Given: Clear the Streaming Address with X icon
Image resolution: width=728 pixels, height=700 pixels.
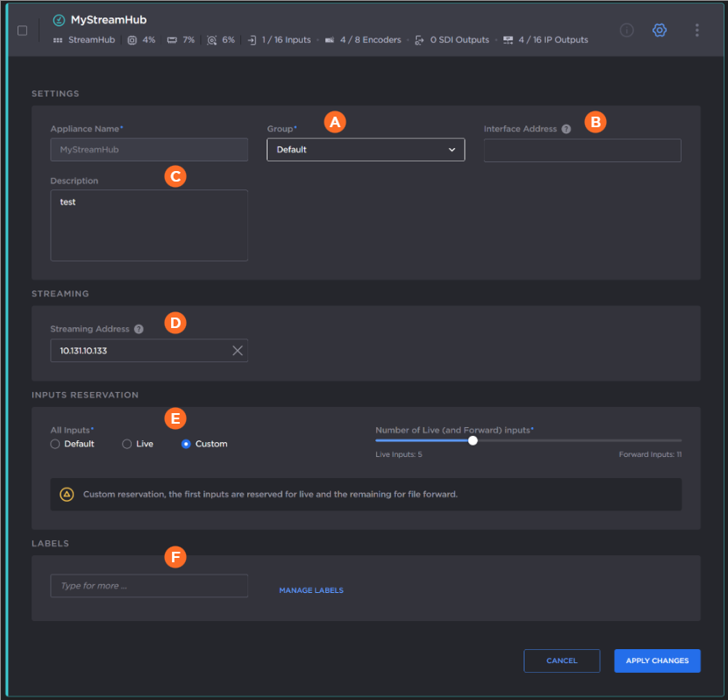Looking at the screenshot, I should click(x=237, y=351).
